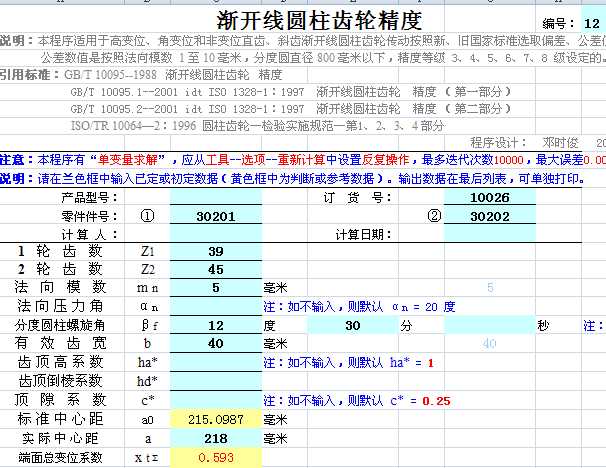606x468 pixels.
Task: Select effective face width b cell 40
Action: coord(216,343)
